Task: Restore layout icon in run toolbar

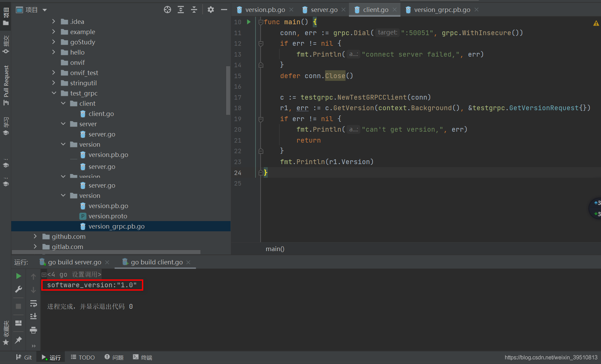Action: point(19,323)
